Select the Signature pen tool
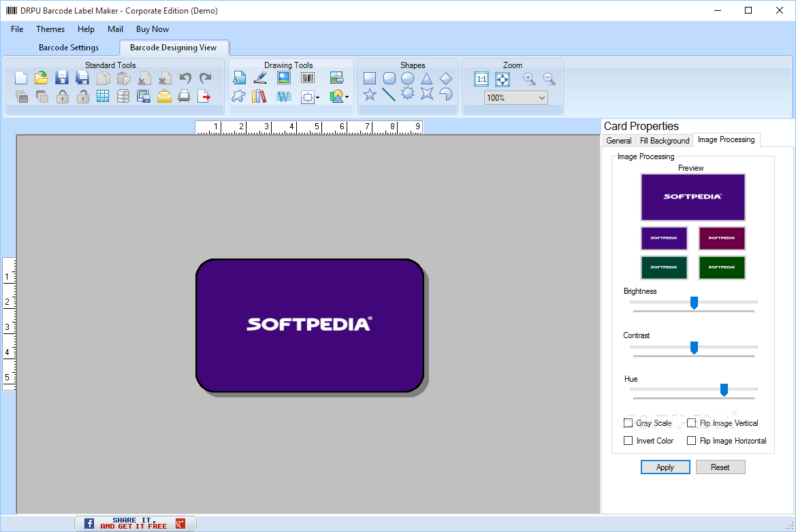The image size is (796, 532). [x=260, y=78]
